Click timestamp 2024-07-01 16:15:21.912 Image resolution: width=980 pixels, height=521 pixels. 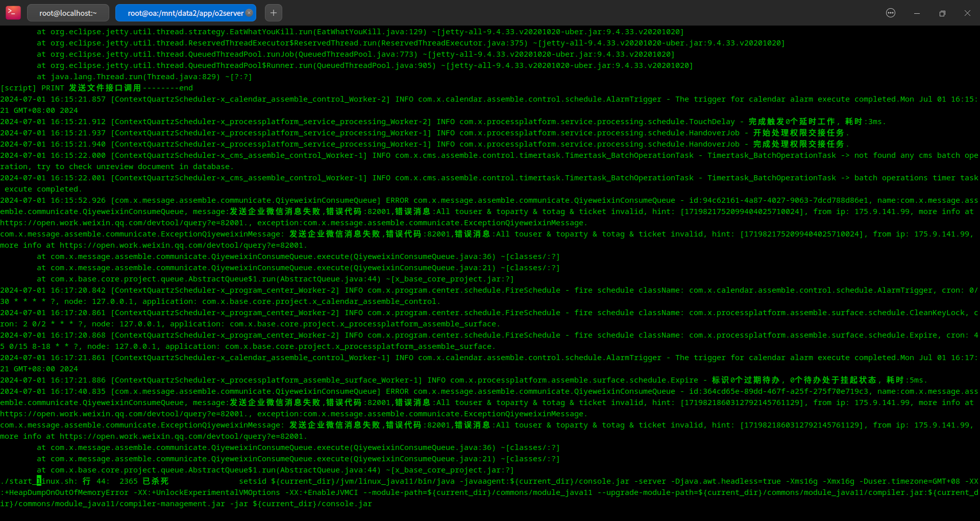point(53,122)
